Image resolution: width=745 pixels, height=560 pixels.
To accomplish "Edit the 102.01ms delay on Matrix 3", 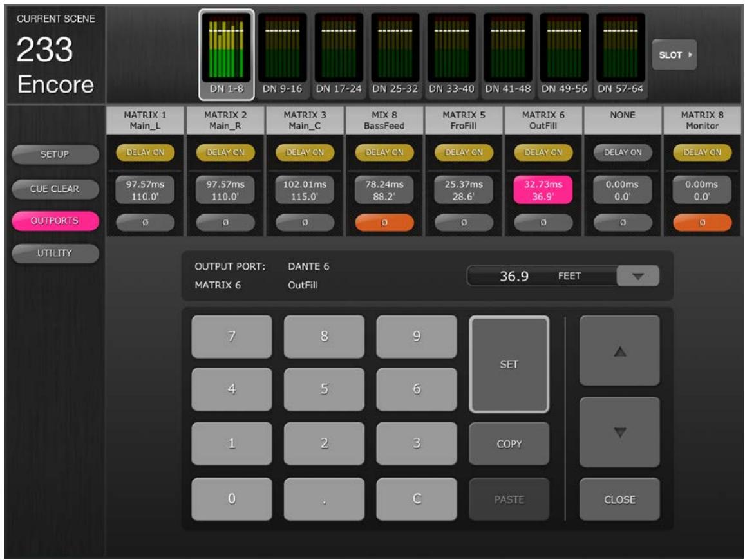I will pyautogui.click(x=305, y=190).
